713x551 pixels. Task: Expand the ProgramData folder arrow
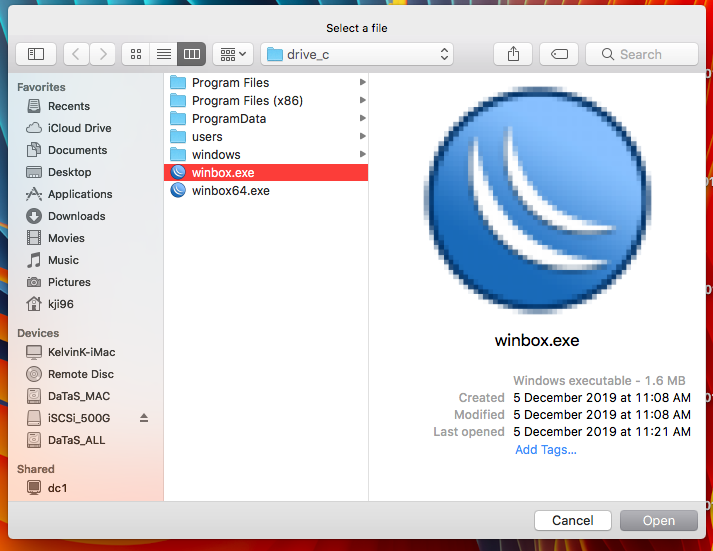point(362,118)
